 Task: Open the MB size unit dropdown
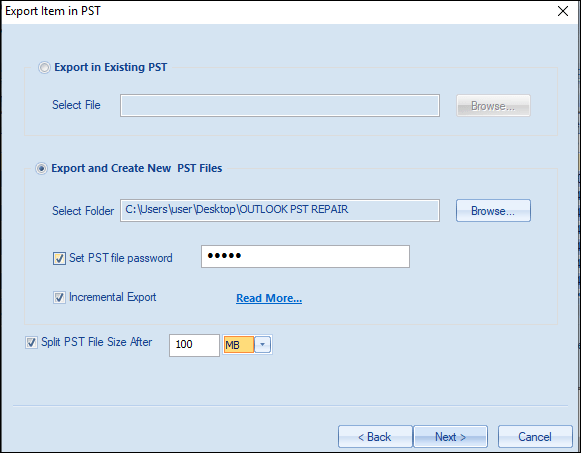coord(263,344)
